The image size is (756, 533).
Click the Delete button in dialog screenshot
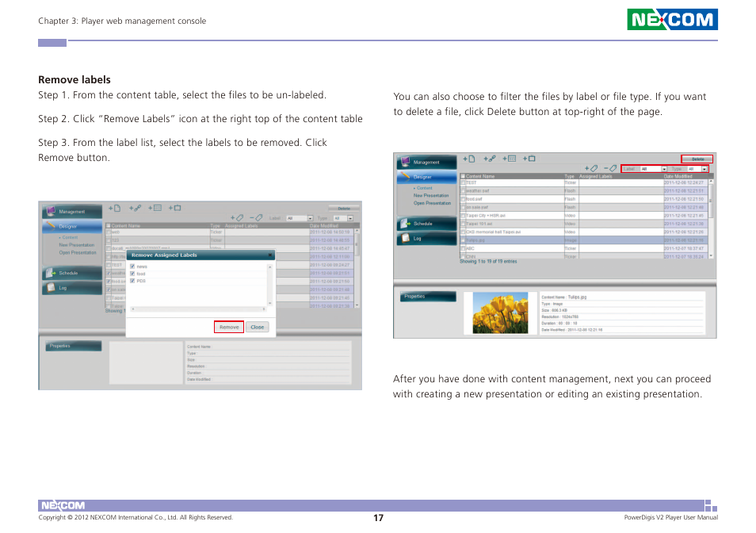point(344,209)
